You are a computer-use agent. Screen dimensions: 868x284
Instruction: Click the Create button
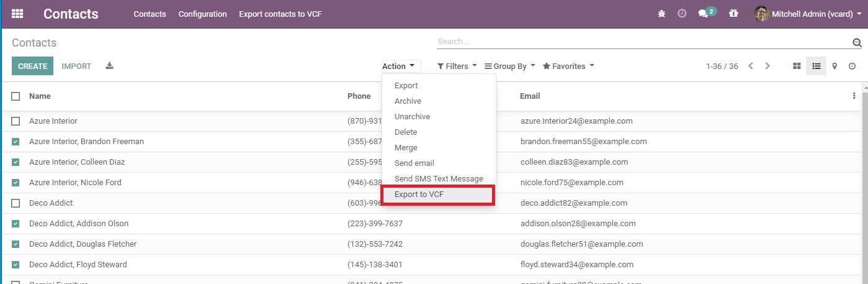(32, 66)
